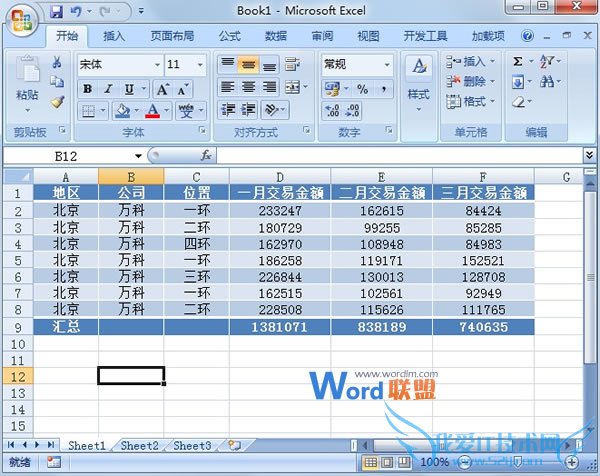Select the Format Painter brush
600x476 pixels.
(x=57, y=102)
